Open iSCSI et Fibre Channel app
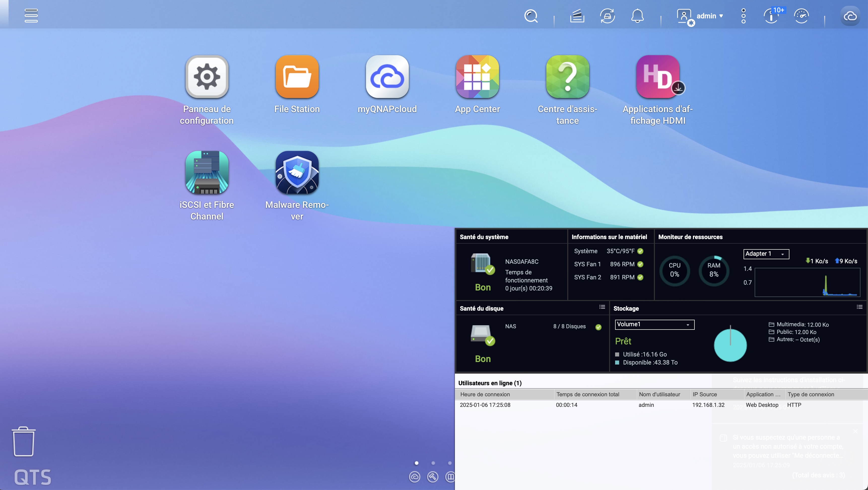 (207, 173)
